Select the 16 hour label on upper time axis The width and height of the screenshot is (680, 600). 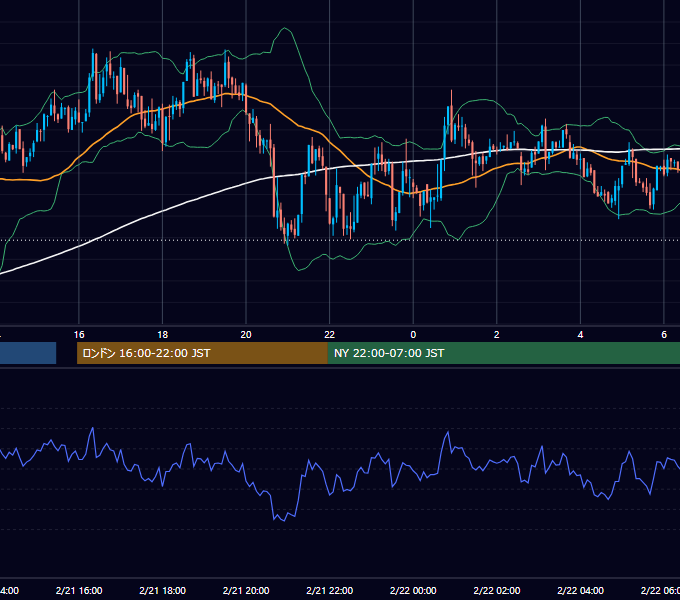(x=79, y=335)
